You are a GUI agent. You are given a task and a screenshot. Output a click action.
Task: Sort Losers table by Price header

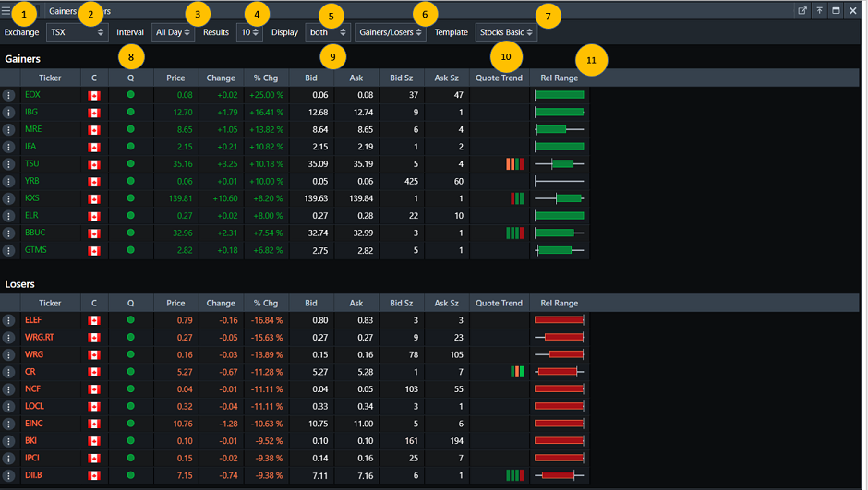[175, 303]
